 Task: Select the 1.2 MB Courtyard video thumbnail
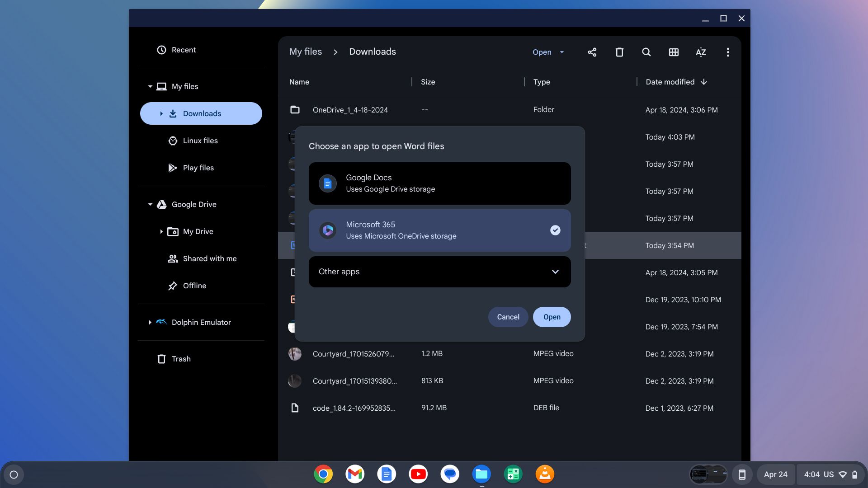point(295,354)
